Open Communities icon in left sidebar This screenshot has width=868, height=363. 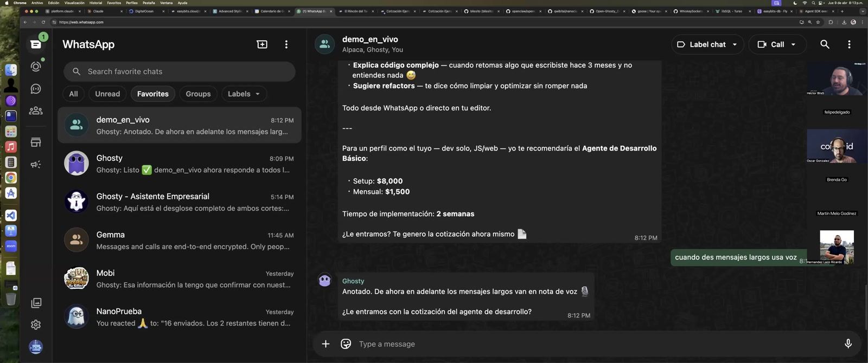coord(36,111)
